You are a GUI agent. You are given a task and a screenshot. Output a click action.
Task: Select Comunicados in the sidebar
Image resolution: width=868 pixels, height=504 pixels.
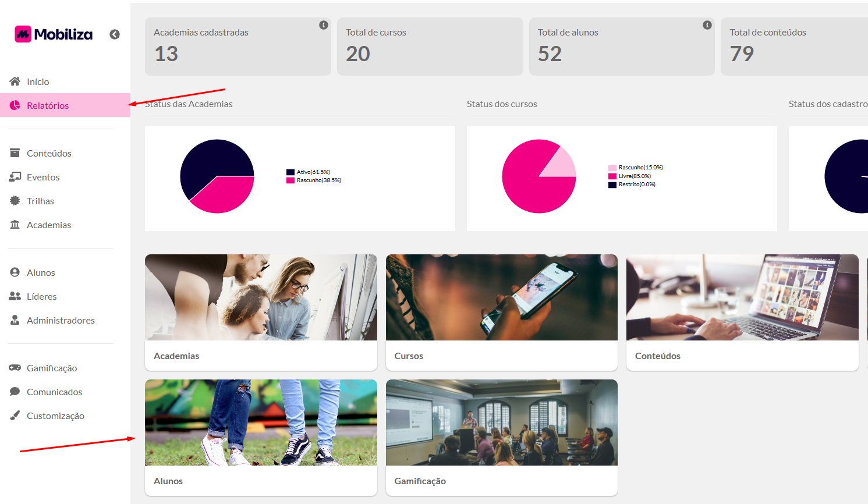[54, 392]
